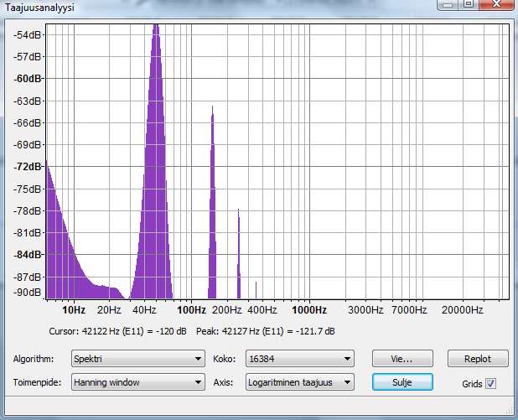Screen dimensions: 518x420
Task: Click the 7000Hz frequency axis label
Action: (x=409, y=310)
